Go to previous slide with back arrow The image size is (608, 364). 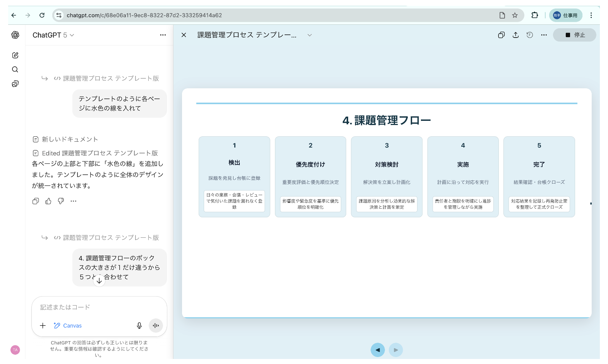tap(378, 350)
